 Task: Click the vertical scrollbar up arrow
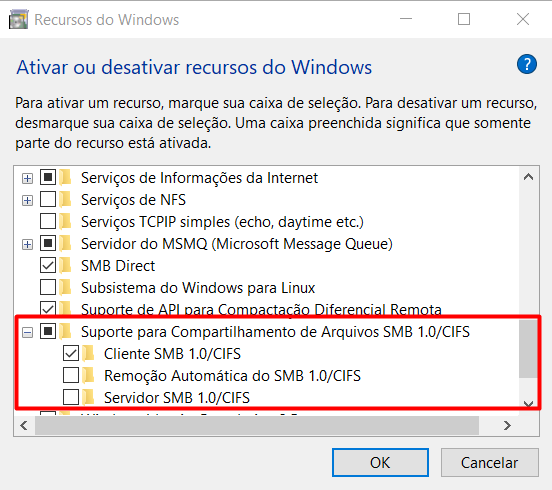[528, 177]
